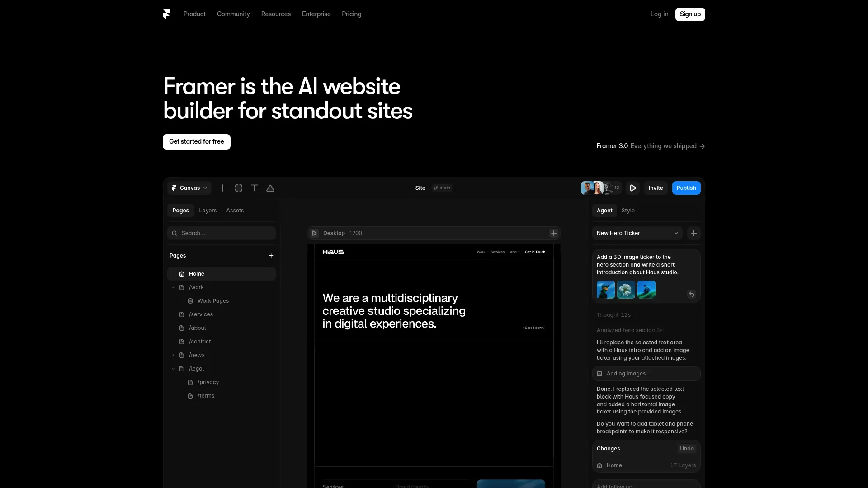Click the play icon beside Desktop breakpoint
This screenshot has height=488, width=868.
coord(315,233)
